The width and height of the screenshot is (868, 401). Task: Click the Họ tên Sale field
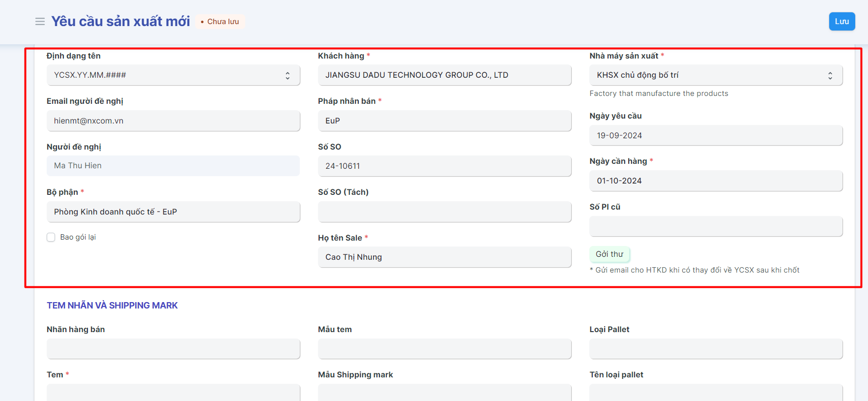444,257
